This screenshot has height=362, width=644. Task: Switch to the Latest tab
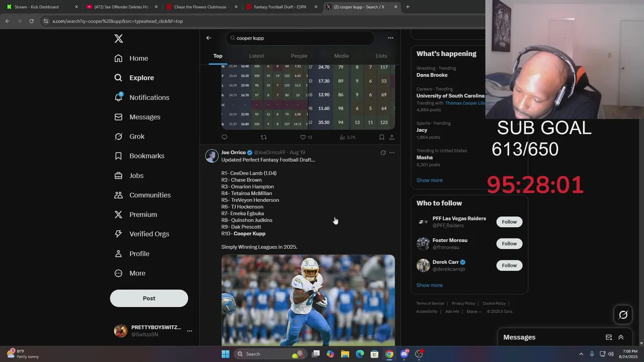click(257, 56)
